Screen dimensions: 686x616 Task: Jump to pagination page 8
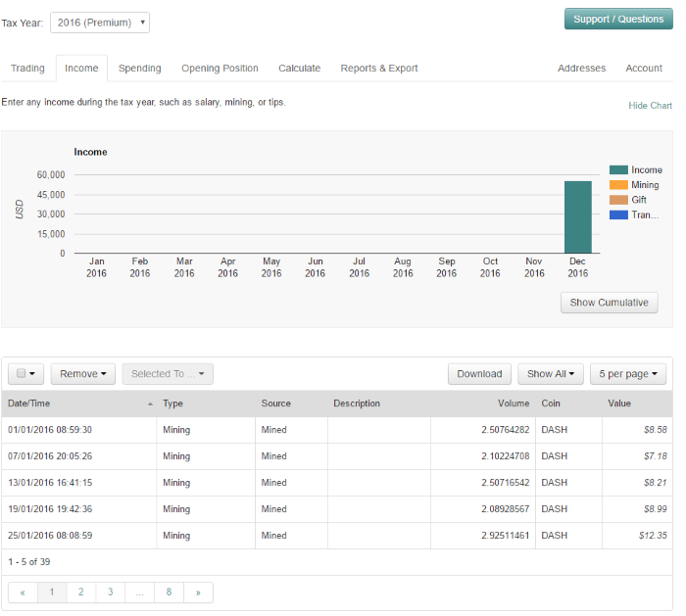click(x=169, y=592)
